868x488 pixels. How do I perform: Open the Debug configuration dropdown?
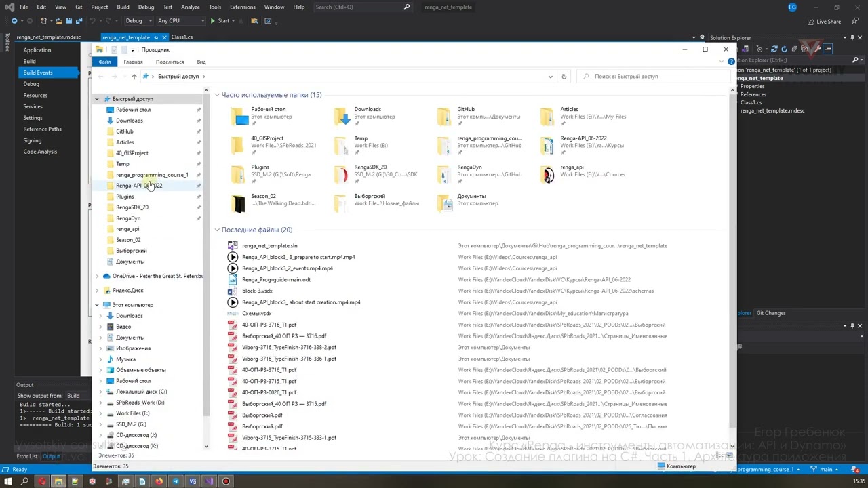[138, 21]
